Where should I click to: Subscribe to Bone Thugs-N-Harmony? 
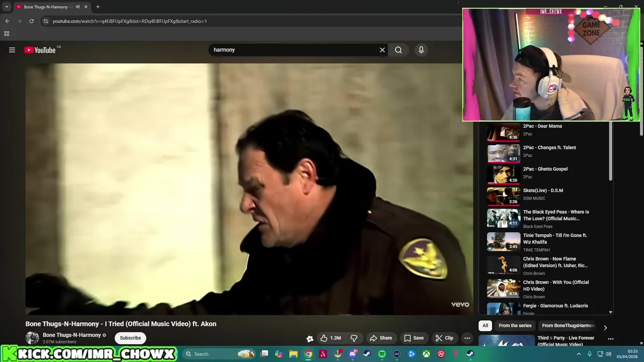pyautogui.click(x=130, y=338)
